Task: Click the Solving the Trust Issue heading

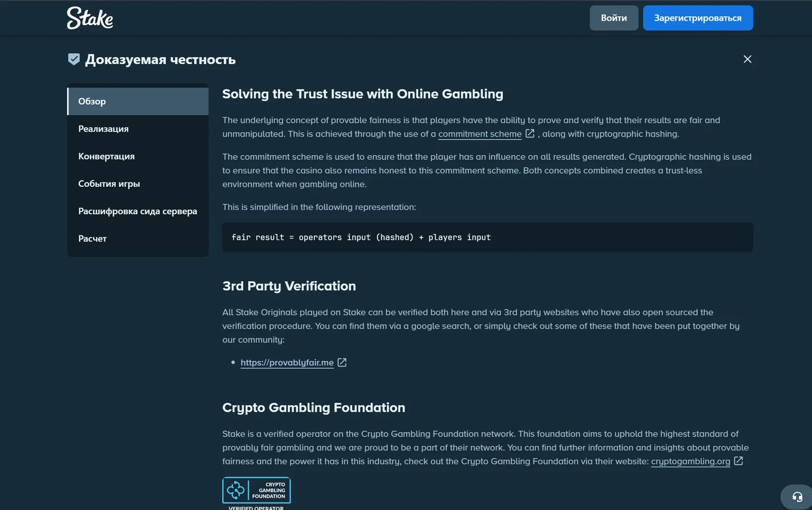Action: click(363, 94)
